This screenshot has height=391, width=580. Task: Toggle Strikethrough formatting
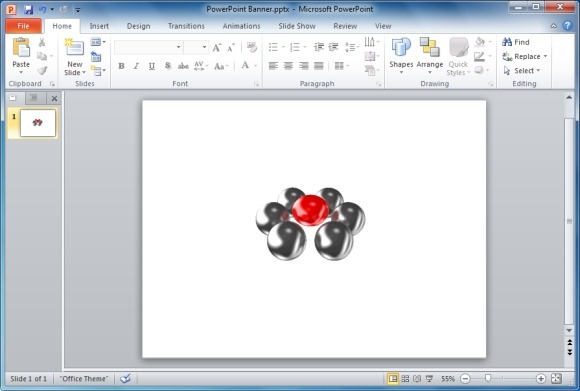tap(183, 66)
